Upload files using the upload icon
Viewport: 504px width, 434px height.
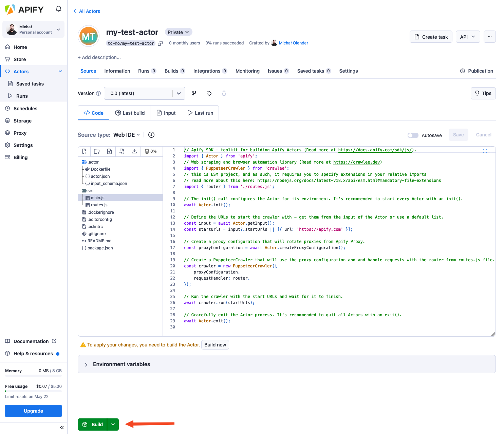pos(109,151)
